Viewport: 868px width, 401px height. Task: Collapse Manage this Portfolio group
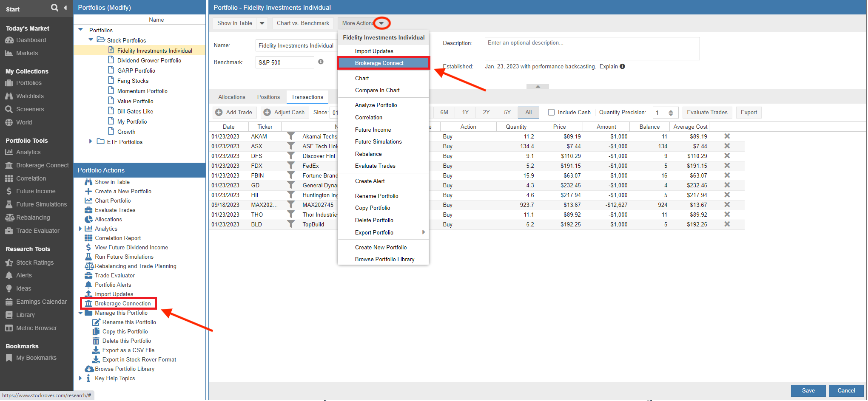pos(80,313)
